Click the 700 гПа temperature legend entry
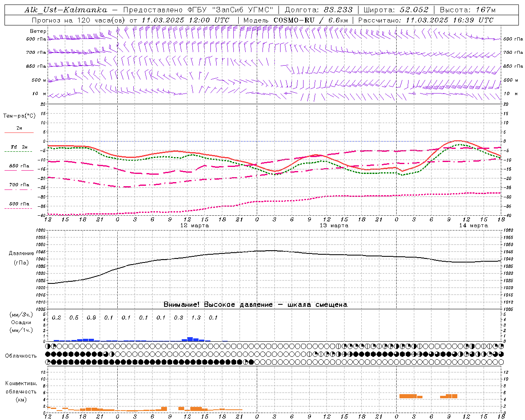 coord(19,185)
